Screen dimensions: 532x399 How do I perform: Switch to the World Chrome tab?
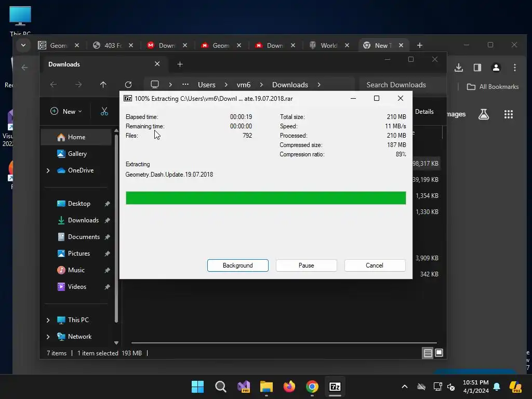[329, 46]
